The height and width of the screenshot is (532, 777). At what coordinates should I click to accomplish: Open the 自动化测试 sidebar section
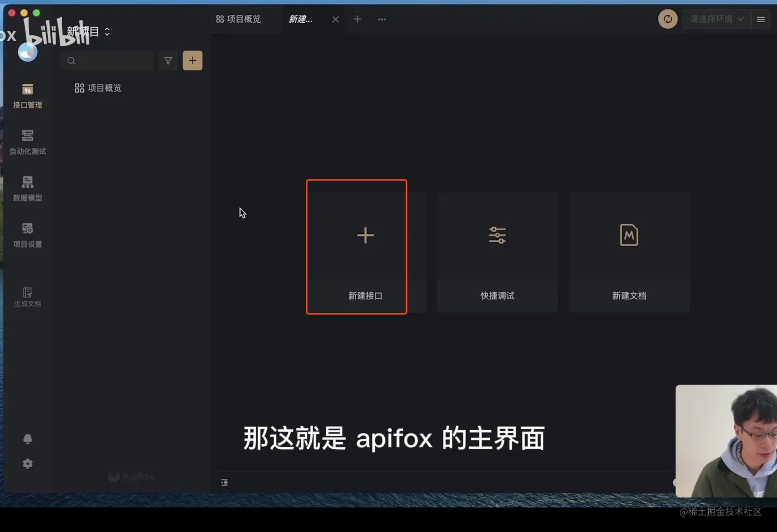[x=28, y=142]
